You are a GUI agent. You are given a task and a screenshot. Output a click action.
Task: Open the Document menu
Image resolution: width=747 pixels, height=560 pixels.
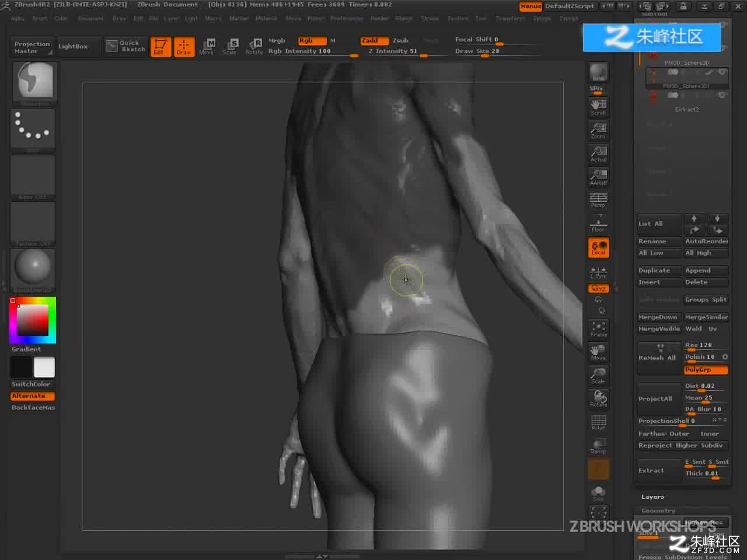[x=90, y=19]
